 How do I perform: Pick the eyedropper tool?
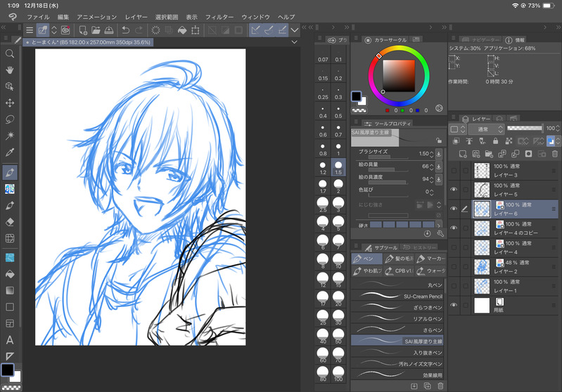(10, 152)
